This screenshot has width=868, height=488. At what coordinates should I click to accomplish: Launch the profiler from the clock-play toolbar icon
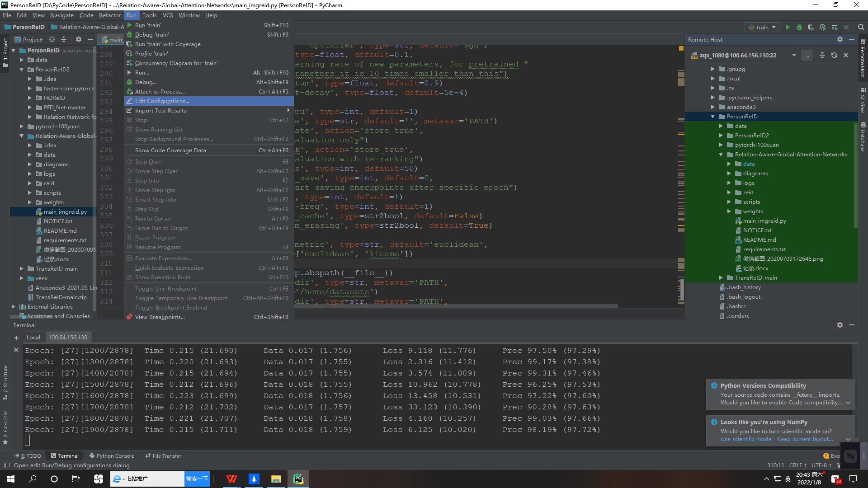coord(823,27)
